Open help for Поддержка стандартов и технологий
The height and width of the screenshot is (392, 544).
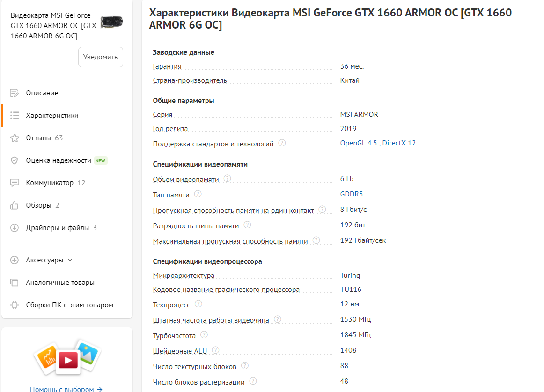tap(282, 143)
